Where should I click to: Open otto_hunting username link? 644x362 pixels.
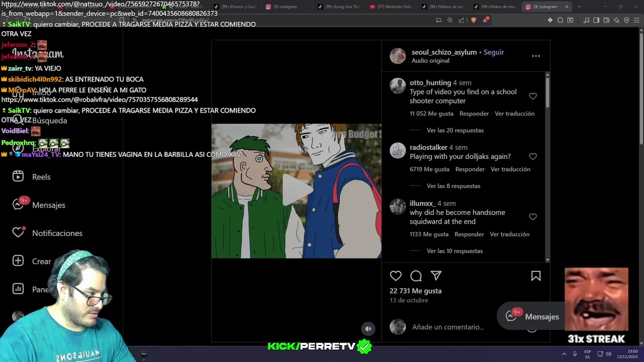tap(430, 82)
